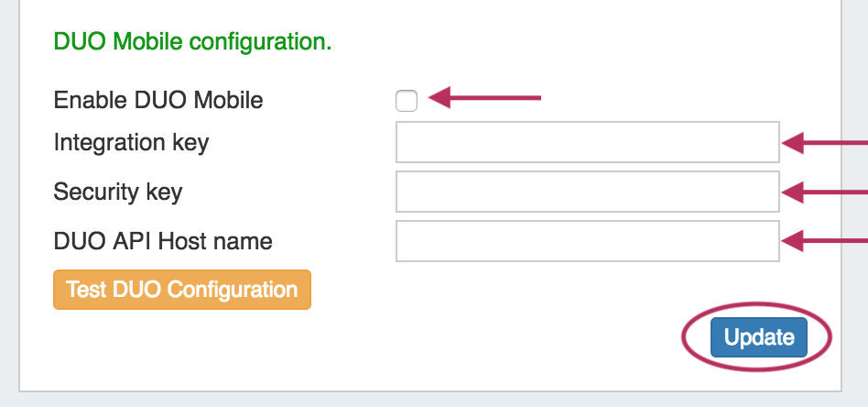The height and width of the screenshot is (407, 868).
Task: Click the blue Update button
Action: coord(758,338)
